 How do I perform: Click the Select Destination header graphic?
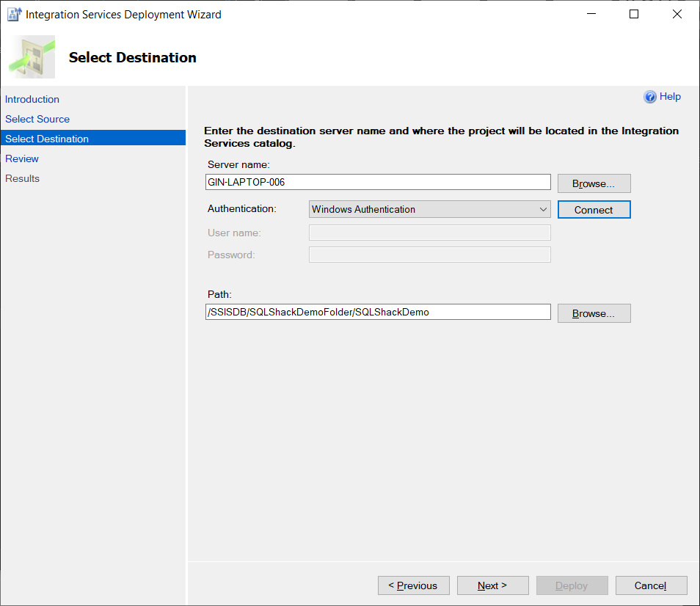[32, 57]
